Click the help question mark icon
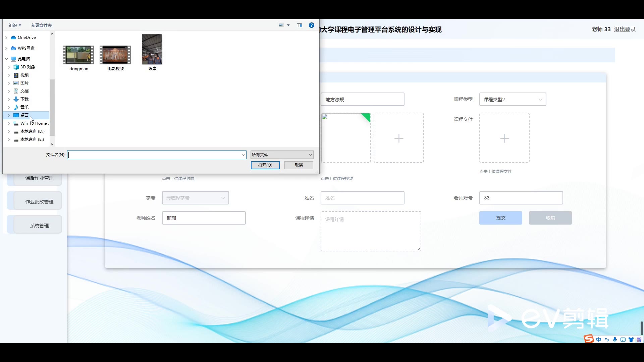This screenshot has height=362, width=644. point(311,25)
